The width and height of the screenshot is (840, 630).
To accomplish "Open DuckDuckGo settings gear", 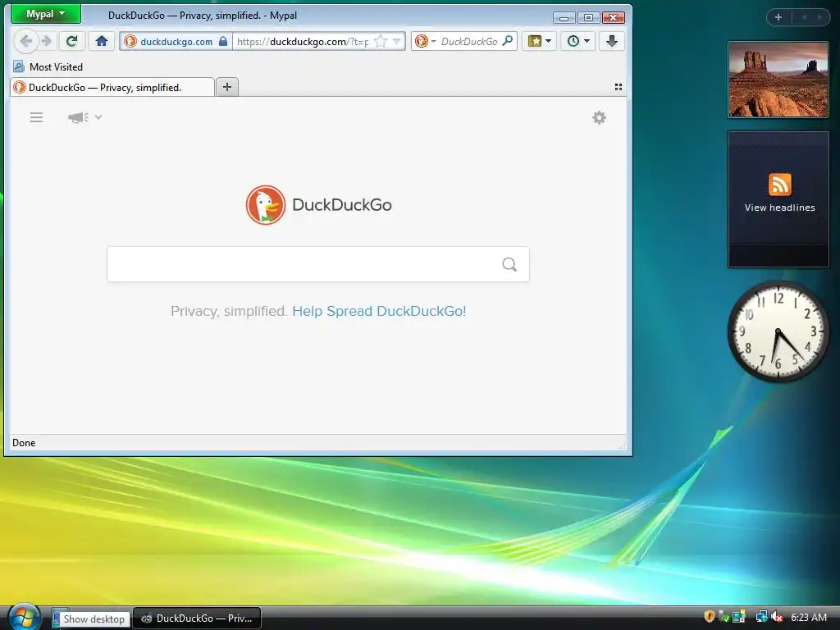I will 599,118.
